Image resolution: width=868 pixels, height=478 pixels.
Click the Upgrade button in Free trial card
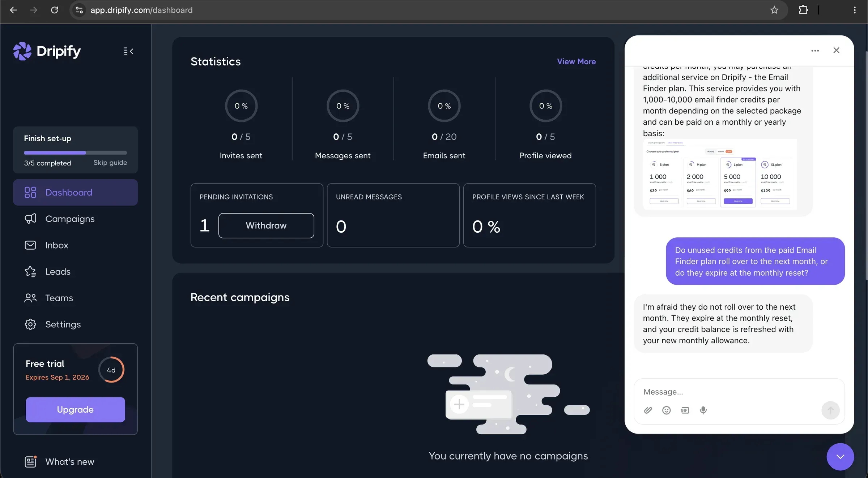[75, 410]
